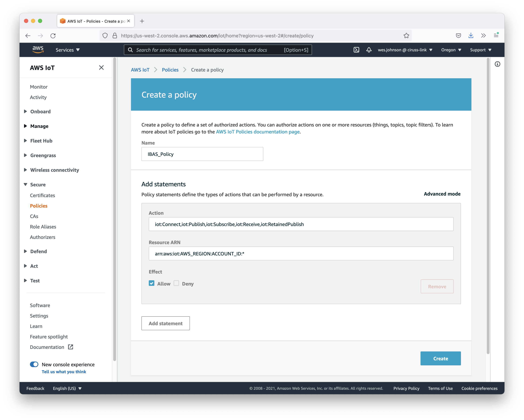Bookmark this page with star icon

pos(406,36)
